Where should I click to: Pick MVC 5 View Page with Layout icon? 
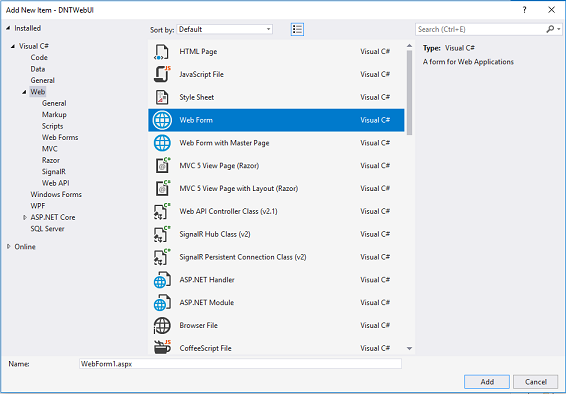pos(162,188)
